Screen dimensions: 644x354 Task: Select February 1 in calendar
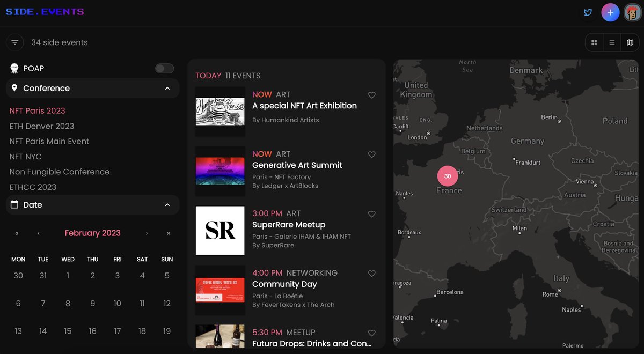coord(68,276)
